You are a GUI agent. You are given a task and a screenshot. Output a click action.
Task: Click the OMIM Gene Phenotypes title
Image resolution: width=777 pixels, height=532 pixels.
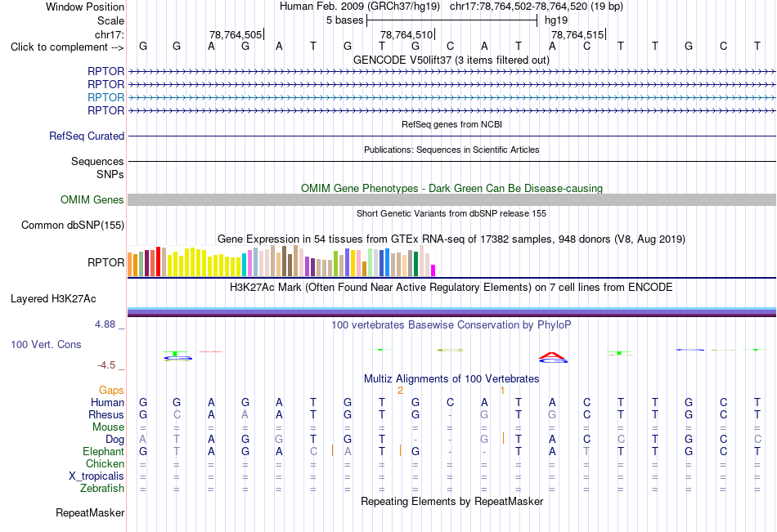451,188
